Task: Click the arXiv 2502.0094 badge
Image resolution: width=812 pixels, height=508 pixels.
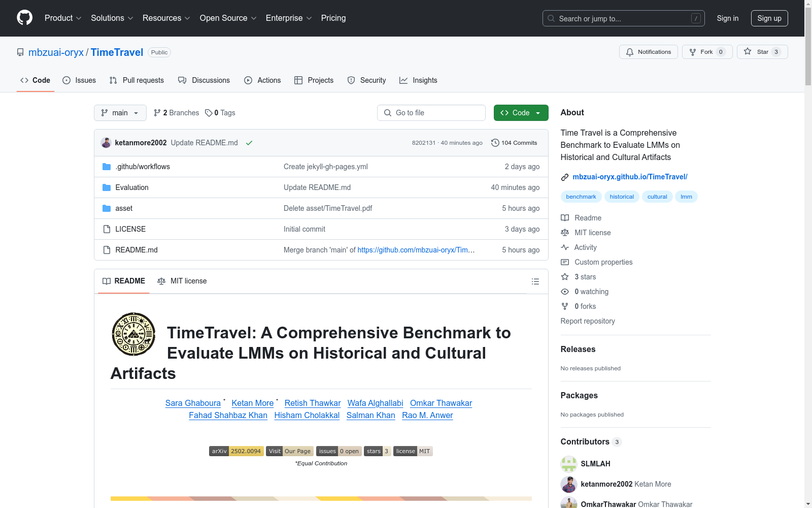Action: point(236,451)
